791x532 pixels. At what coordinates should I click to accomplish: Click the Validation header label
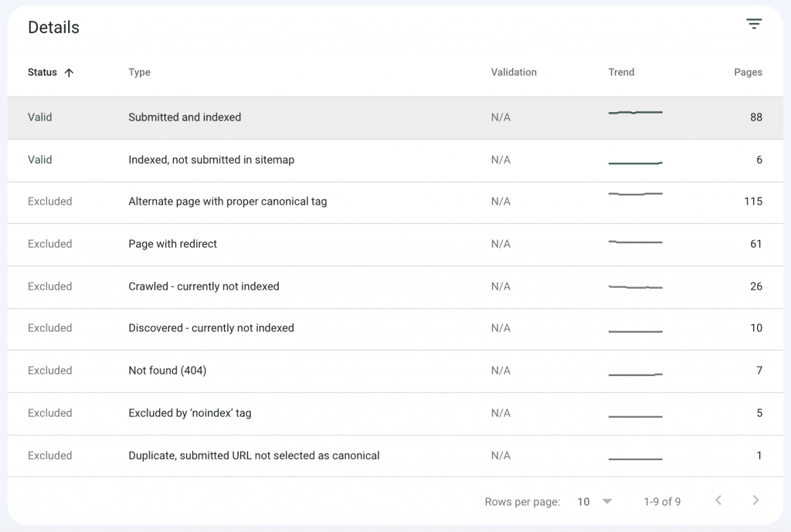(512, 73)
